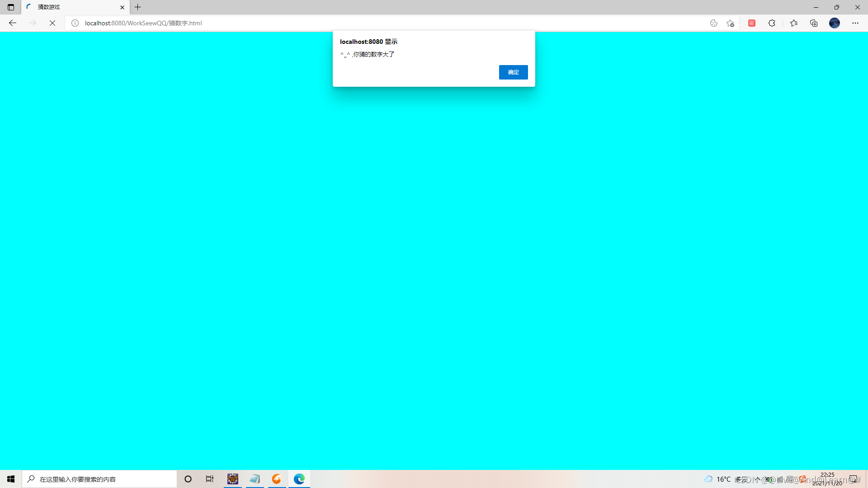Screen dimensions: 868x488
Task: Click the weather icon in the system tray
Action: [x=708, y=479]
